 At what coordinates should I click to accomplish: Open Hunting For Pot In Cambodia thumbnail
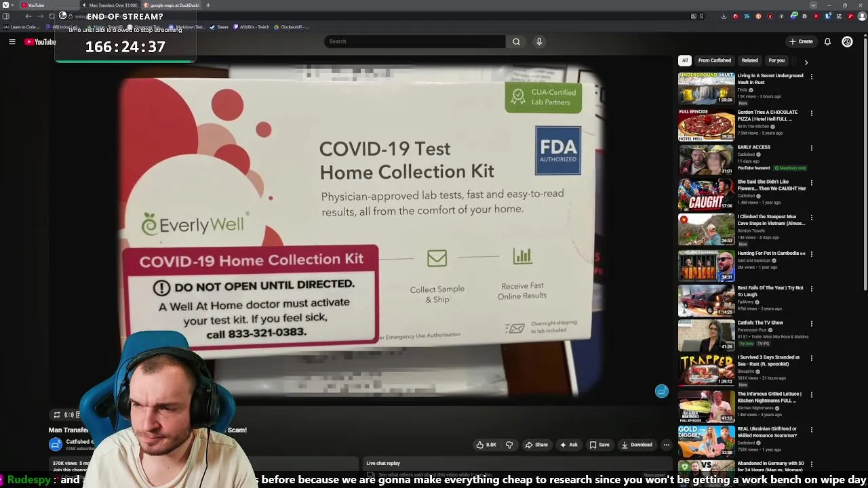pos(706,265)
